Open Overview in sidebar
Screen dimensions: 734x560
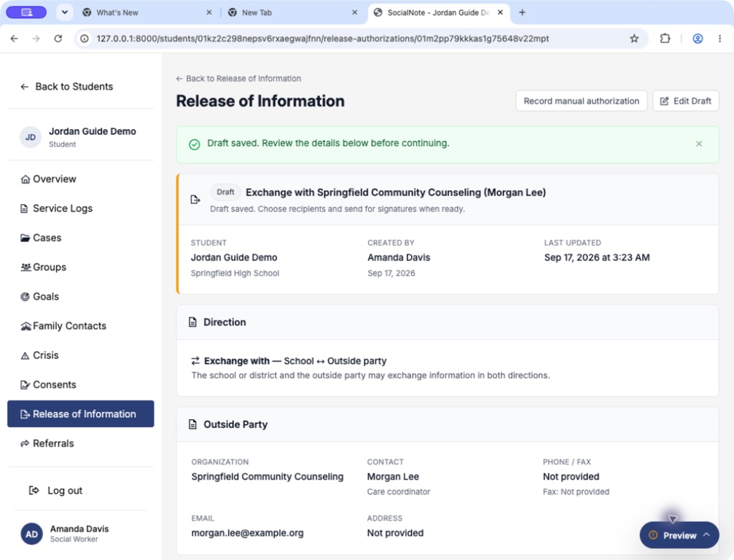pos(80,179)
